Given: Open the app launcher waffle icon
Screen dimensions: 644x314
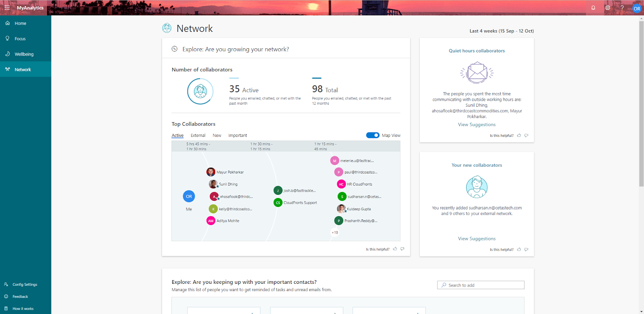Looking at the screenshot, I should pyautogui.click(x=7, y=8).
